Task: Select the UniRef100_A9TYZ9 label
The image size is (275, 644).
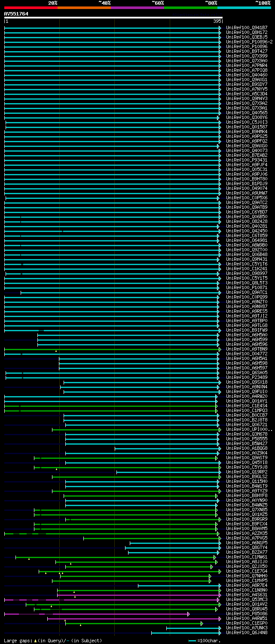Action: [x=247, y=491]
